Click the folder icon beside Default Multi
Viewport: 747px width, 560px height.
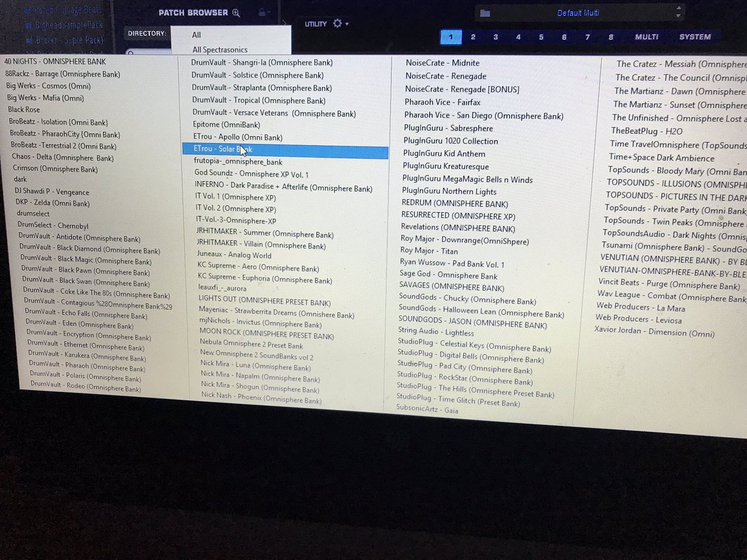point(486,13)
